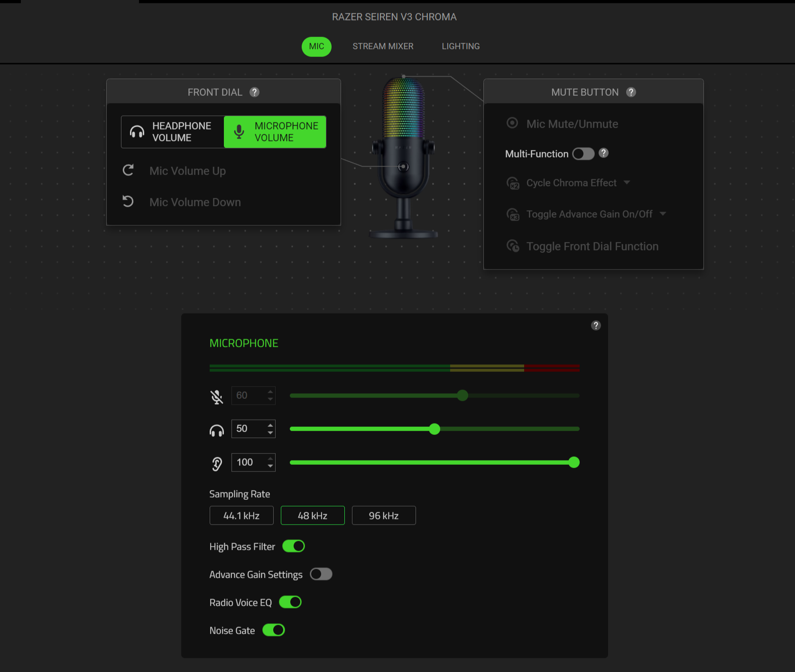Click the Mic Volume Up text
The width and height of the screenshot is (795, 672).
pyautogui.click(x=187, y=171)
